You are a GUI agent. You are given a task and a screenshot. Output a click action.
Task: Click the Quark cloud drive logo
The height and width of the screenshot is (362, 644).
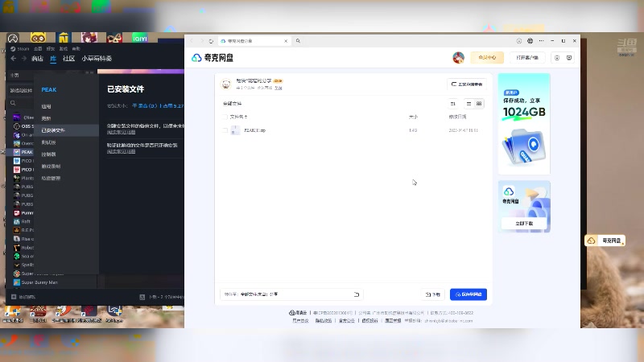click(213, 58)
